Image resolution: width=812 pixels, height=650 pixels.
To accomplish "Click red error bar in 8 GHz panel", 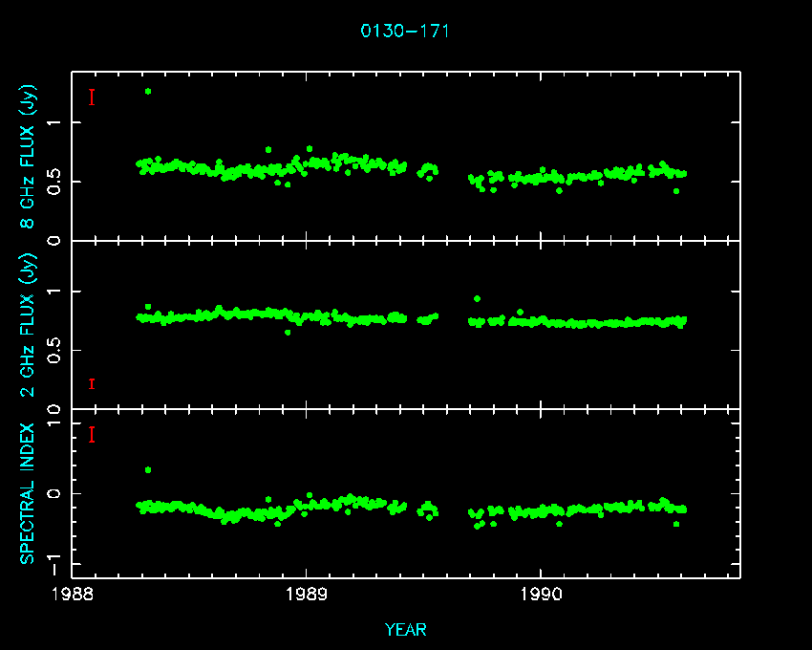I will pos(92,97).
